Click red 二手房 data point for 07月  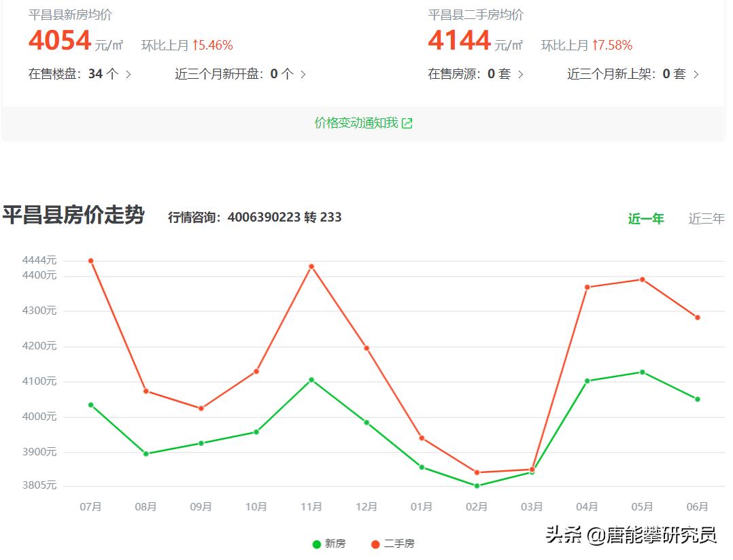click(x=90, y=260)
